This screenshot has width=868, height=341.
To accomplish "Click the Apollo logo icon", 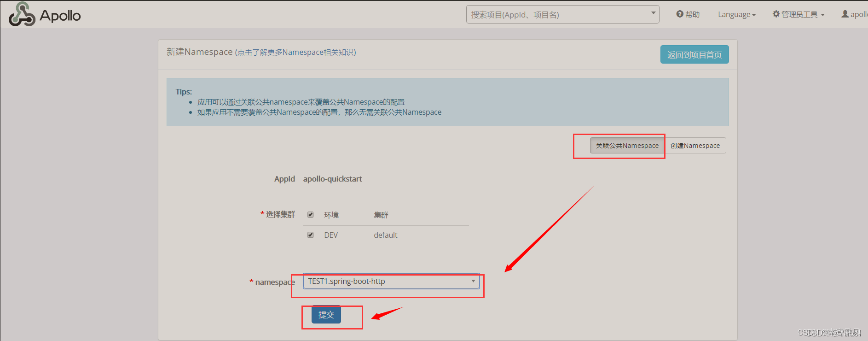I will coord(22,14).
